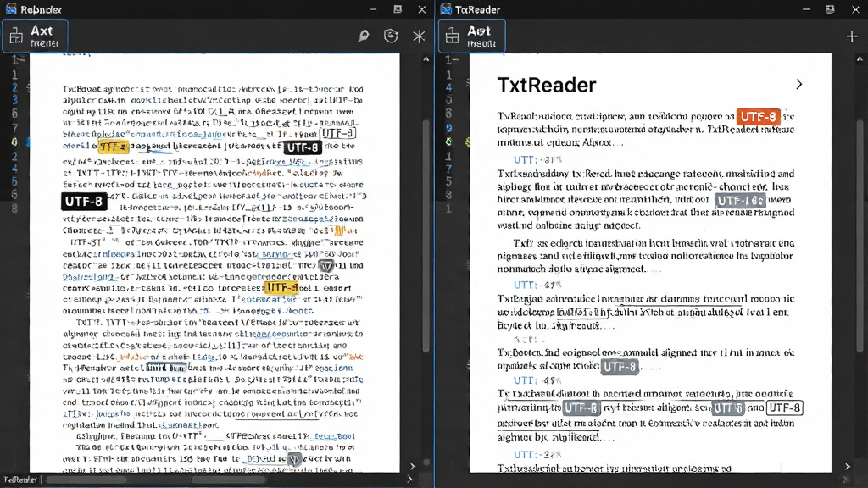The image size is (868, 488).
Task: Open the 'UTT: -22%' link
Action: [x=537, y=455]
